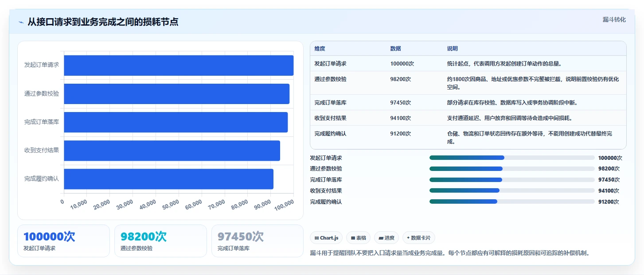Screen dimensions: 644x275
Task: Click chart axis label 发起订单请求
Action: point(42,65)
